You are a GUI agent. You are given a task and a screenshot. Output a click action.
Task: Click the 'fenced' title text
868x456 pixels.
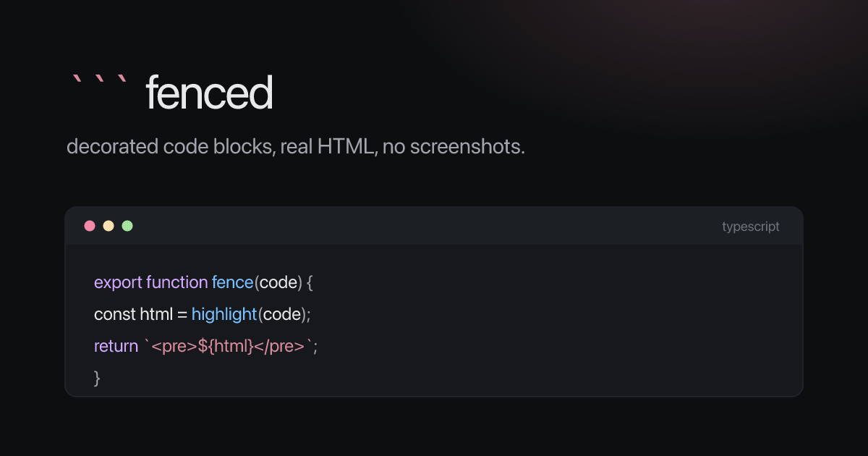coord(209,93)
